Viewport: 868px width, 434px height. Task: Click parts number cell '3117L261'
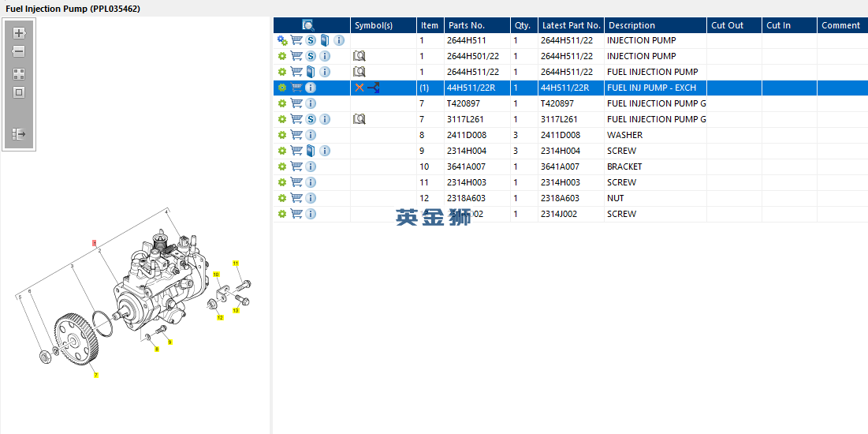click(478, 119)
